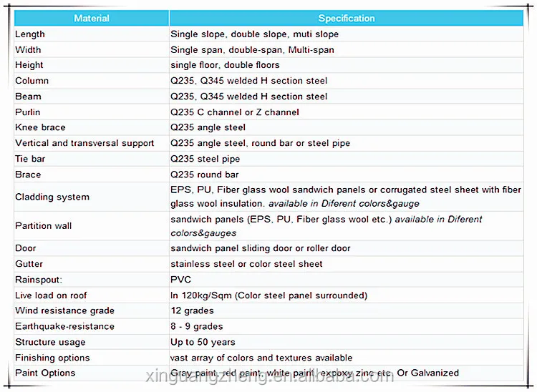Click the Material column header
This screenshot has height=392, width=537.
pyautogui.click(x=92, y=18)
